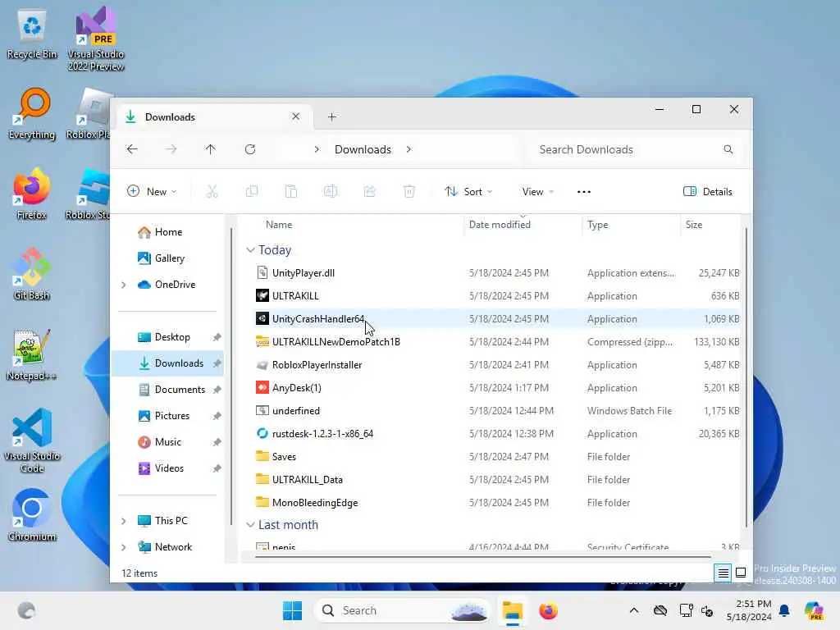840x630 pixels.
Task: Expand OneDrive in the navigation pane
Action: 124,285
